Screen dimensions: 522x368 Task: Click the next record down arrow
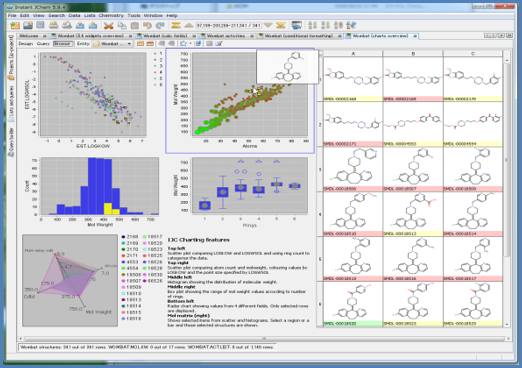[268, 25]
